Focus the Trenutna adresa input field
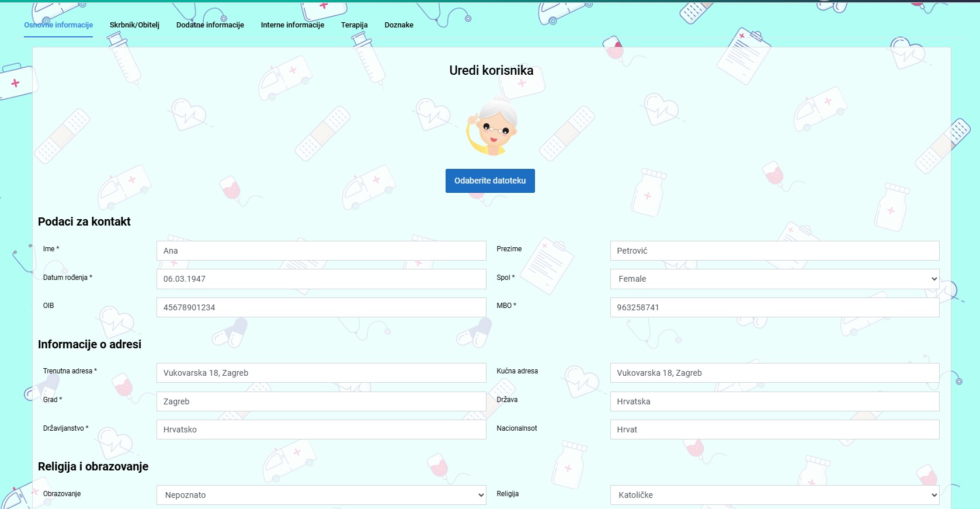 tap(321, 373)
